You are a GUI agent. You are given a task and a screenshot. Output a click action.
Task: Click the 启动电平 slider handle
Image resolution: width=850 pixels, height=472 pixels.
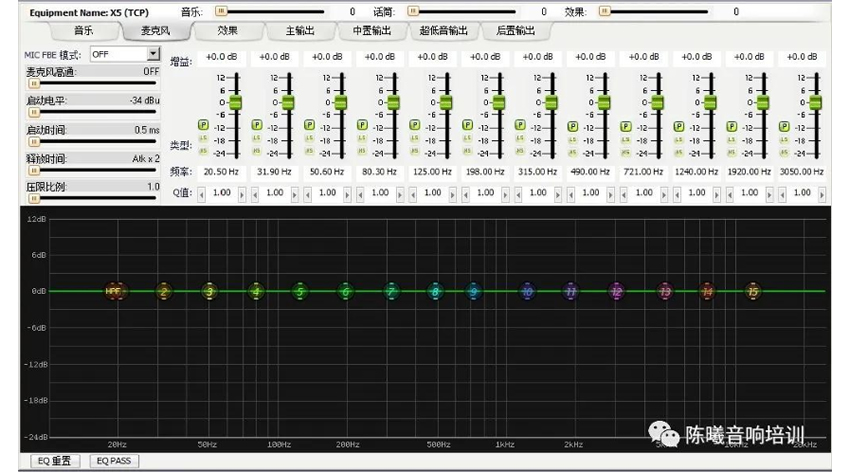34,112
